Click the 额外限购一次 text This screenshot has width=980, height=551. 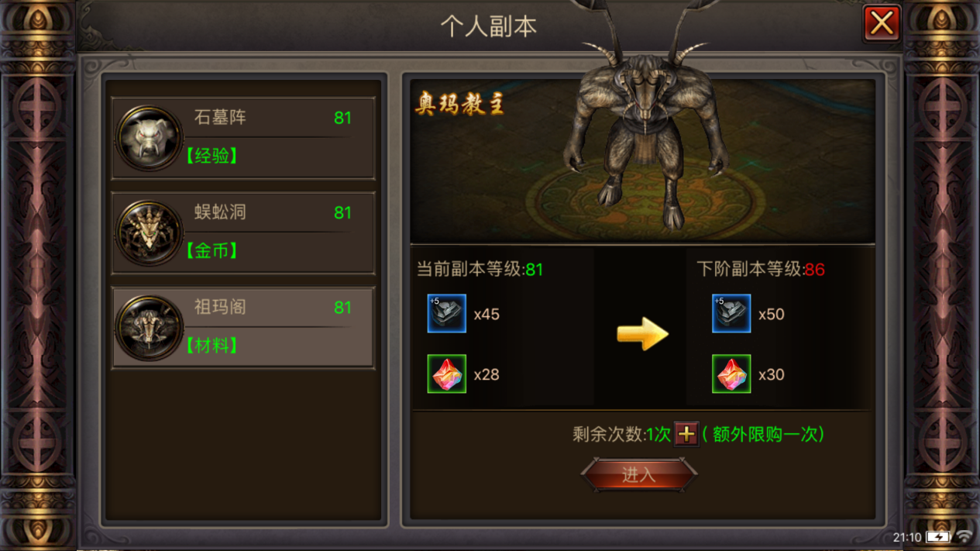coord(765,435)
